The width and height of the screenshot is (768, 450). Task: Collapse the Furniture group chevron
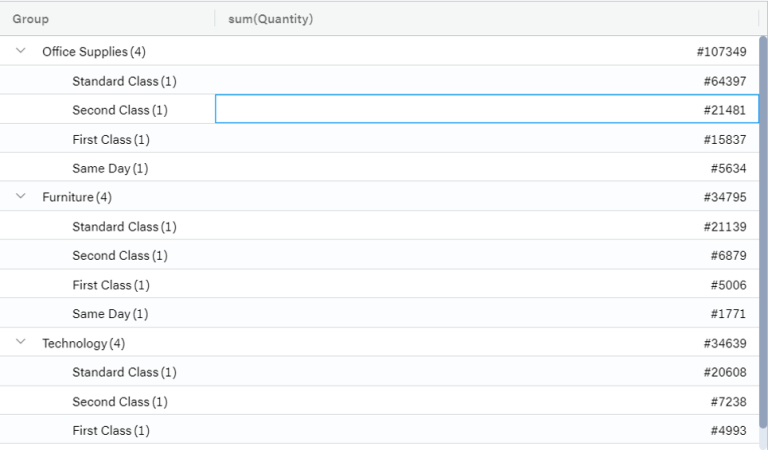21,196
